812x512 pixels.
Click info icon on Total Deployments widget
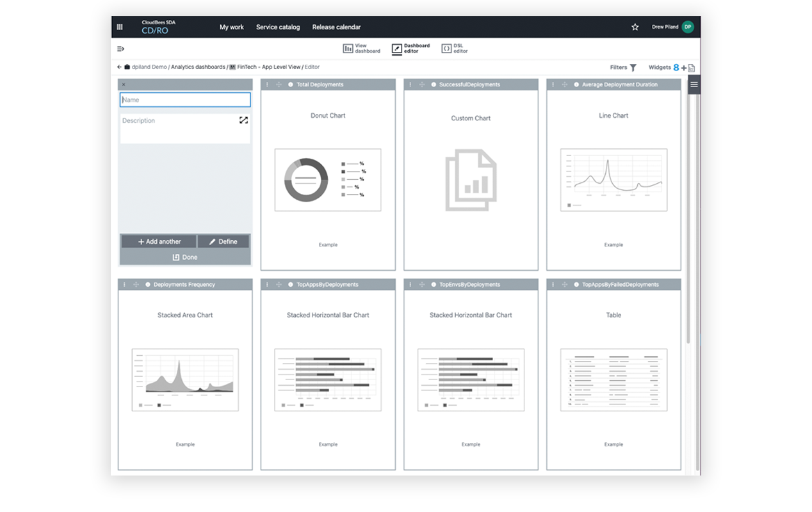291,84
